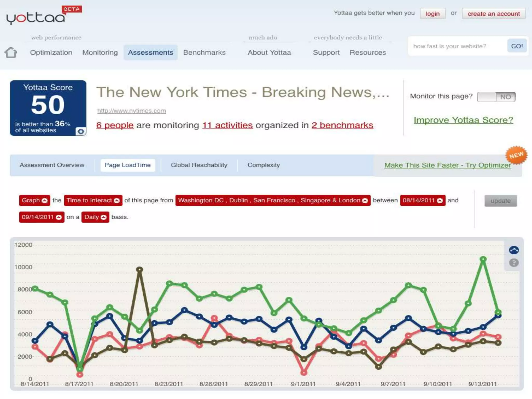Select the Page LoadTime tab

[x=128, y=165]
